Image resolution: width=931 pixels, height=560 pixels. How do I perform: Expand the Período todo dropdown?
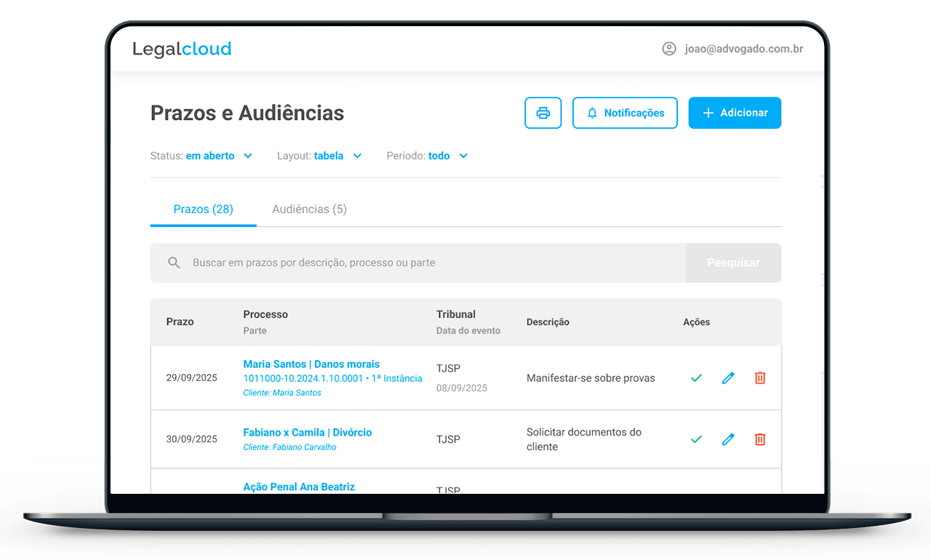(x=428, y=156)
